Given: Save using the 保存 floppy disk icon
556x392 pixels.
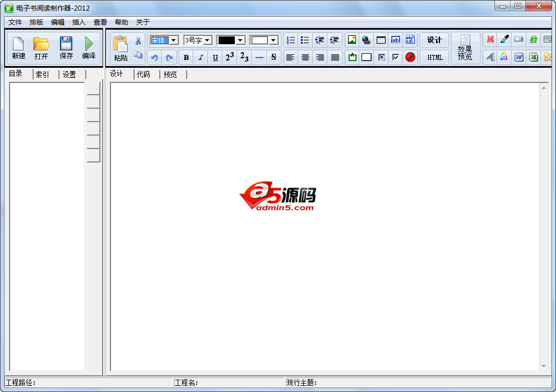Looking at the screenshot, I should [x=66, y=48].
